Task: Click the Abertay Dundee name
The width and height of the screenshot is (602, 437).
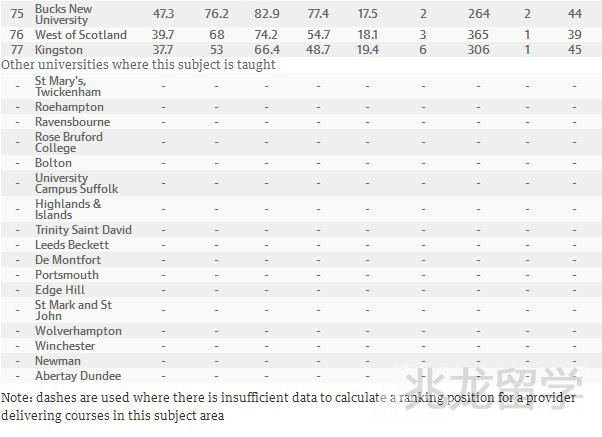Action: point(77,376)
